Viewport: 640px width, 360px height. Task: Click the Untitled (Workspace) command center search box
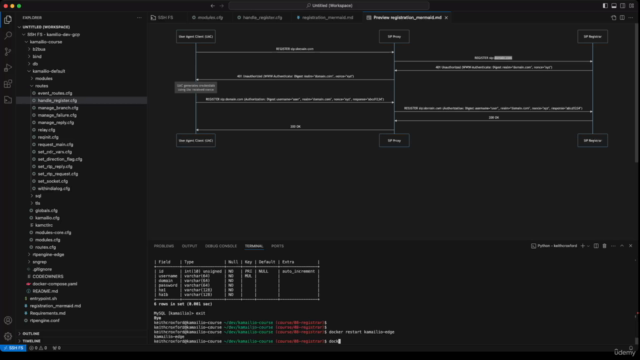pyautogui.click(x=329, y=6)
